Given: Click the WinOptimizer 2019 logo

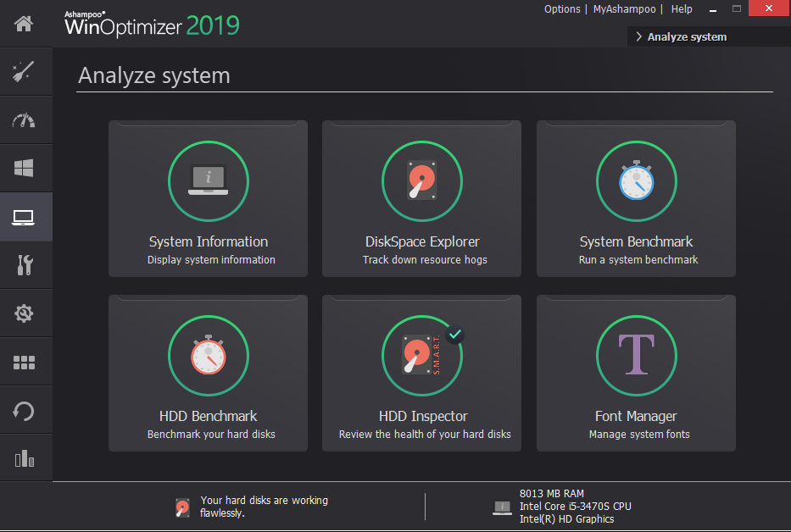Looking at the screenshot, I should [152, 25].
